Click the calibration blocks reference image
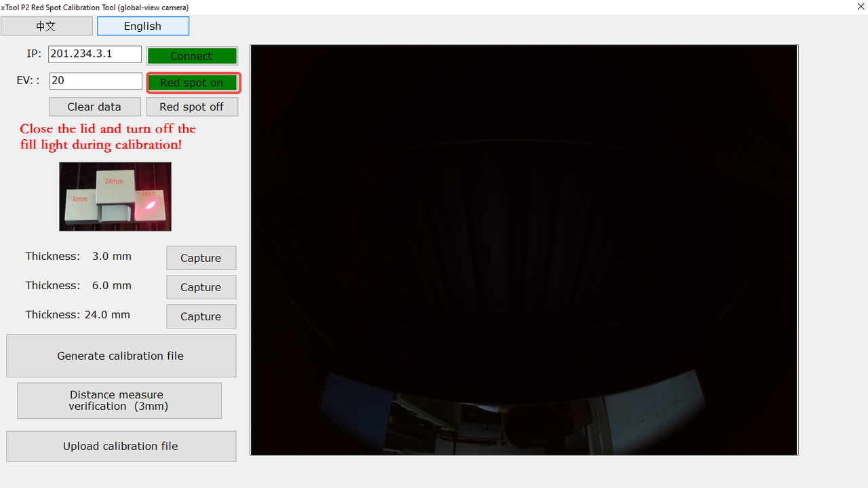868x488 pixels. (x=115, y=197)
